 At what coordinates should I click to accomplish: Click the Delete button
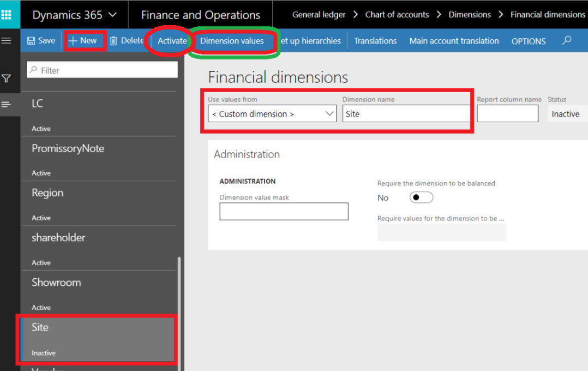tap(127, 40)
